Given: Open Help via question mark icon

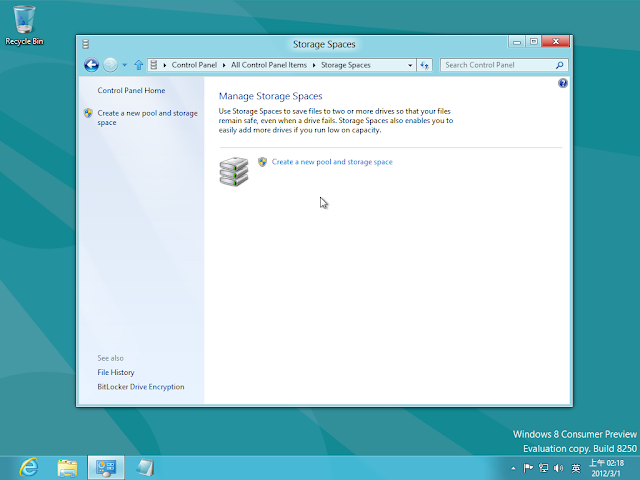Looking at the screenshot, I should coord(562,83).
